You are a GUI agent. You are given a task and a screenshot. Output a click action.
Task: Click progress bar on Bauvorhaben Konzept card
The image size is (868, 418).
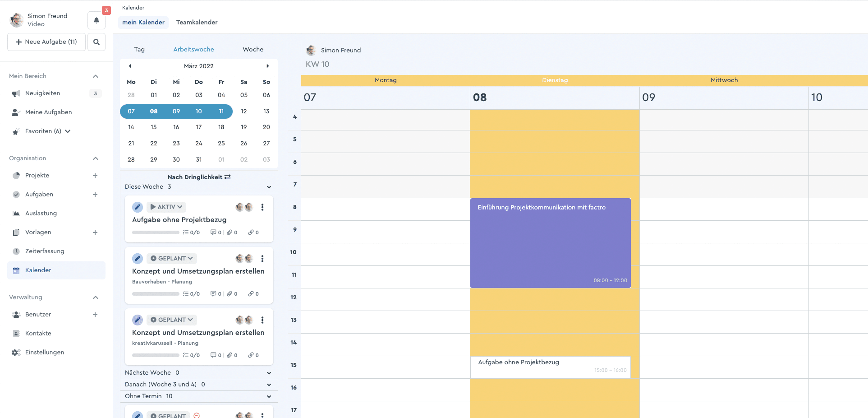[156, 294]
